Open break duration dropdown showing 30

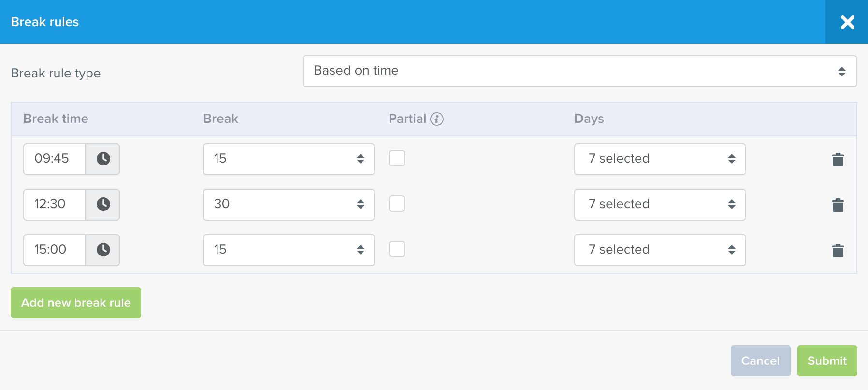pyautogui.click(x=289, y=204)
